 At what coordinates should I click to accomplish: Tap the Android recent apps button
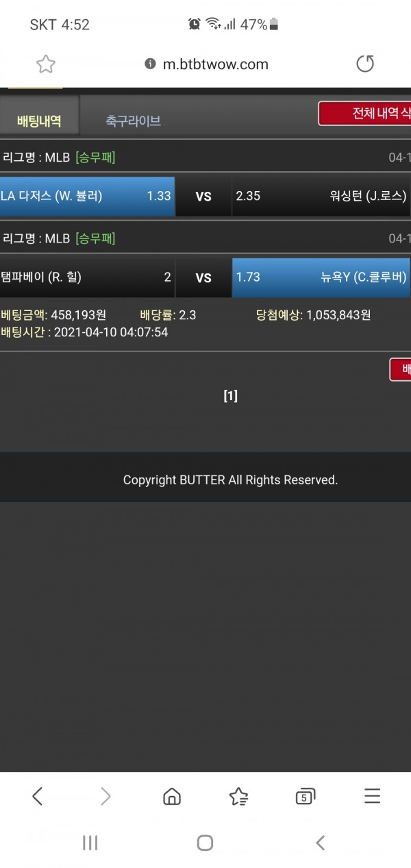[90, 843]
